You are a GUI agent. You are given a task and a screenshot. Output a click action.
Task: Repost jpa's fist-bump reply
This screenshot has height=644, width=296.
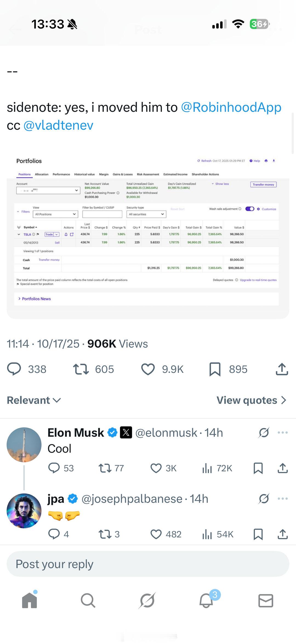[x=105, y=534]
